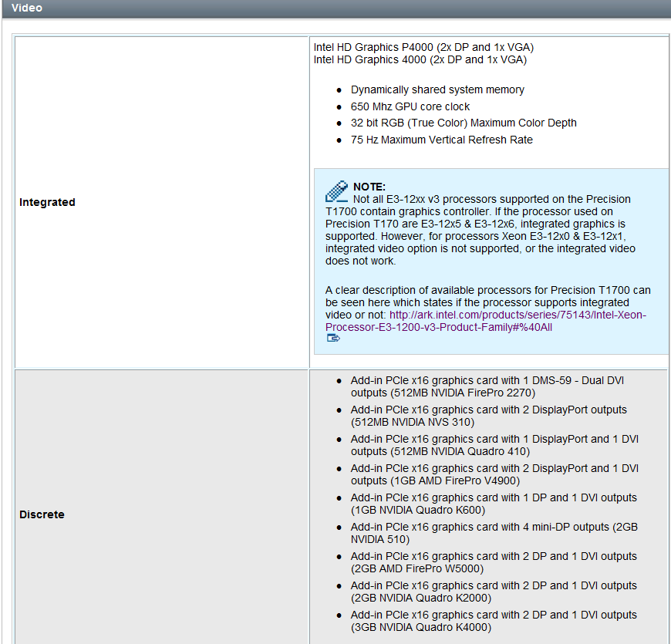The image size is (671, 644).
Task: Click the Video section header
Action: click(x=26, y=8)
